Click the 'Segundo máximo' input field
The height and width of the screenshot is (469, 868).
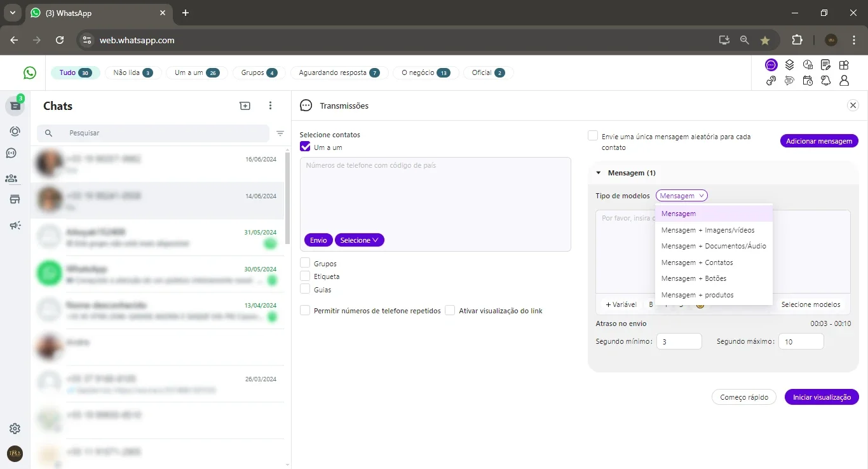click(x=801, y=341)
